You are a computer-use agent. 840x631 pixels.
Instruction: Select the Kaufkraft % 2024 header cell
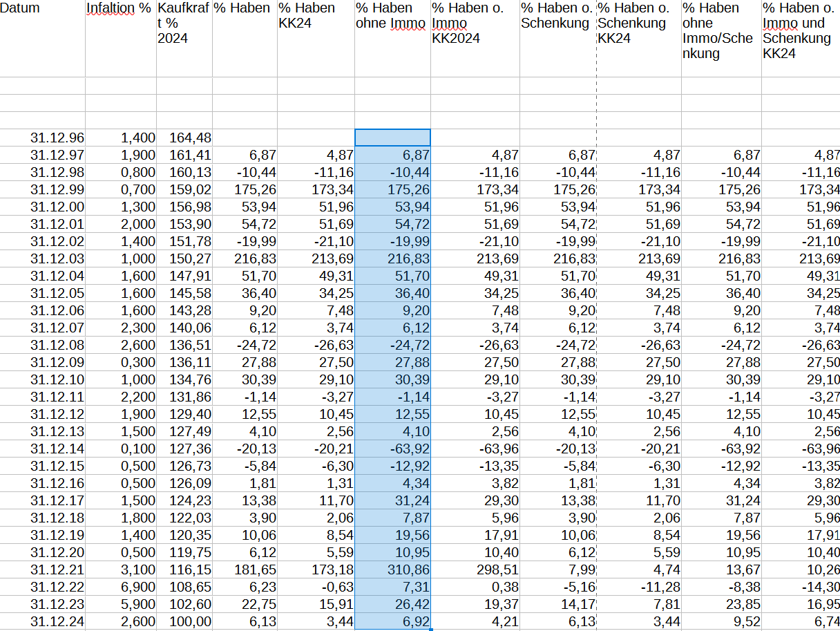pos(184,39)
